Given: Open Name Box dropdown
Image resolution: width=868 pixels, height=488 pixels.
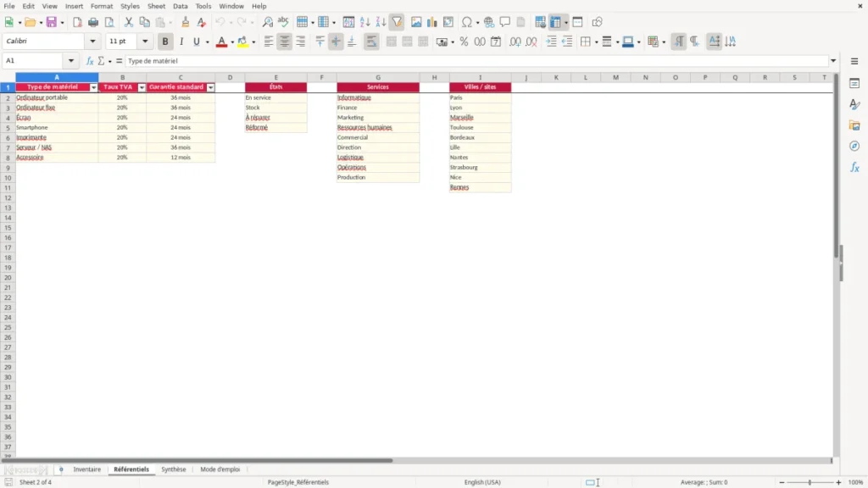Looking at the screenshot, I should click(71, 61).
